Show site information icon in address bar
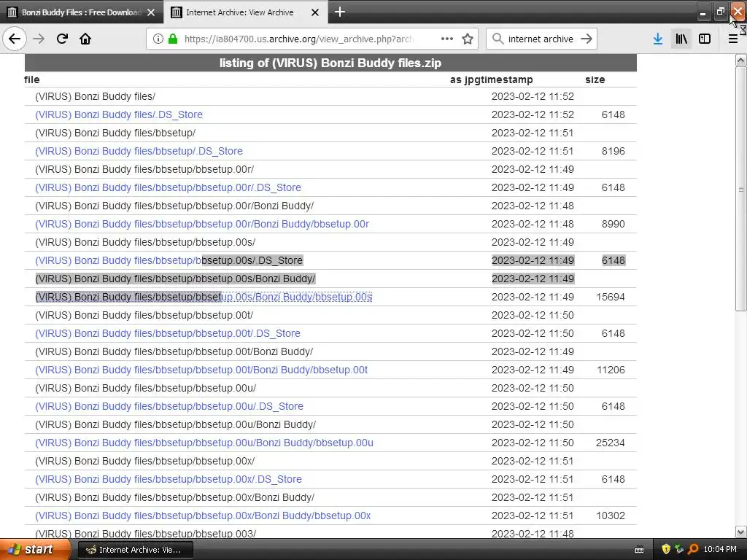 (x=158, y=39)
